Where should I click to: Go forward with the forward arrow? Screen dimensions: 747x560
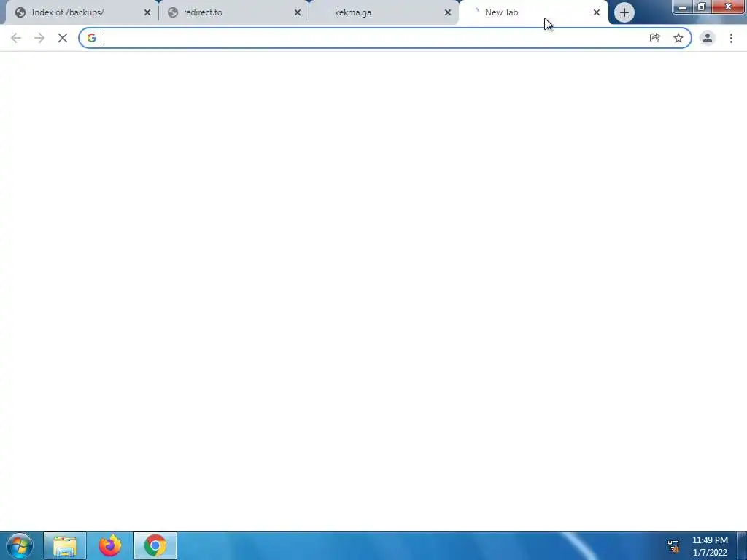39,38
